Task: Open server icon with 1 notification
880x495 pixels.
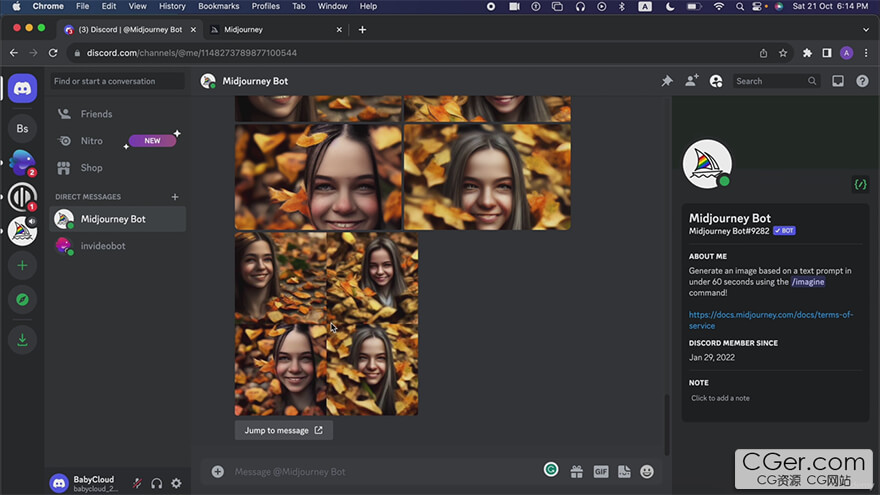Action: point(22,197)
